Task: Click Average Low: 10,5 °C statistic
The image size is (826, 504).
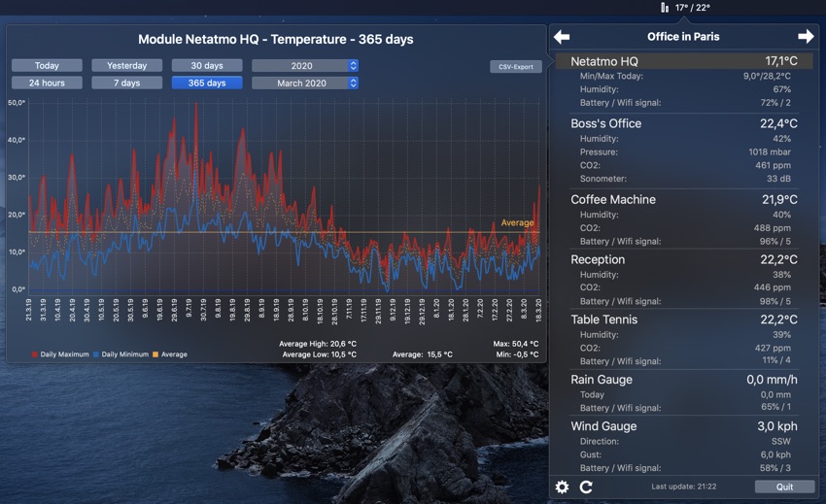Action: coord(320,354)
